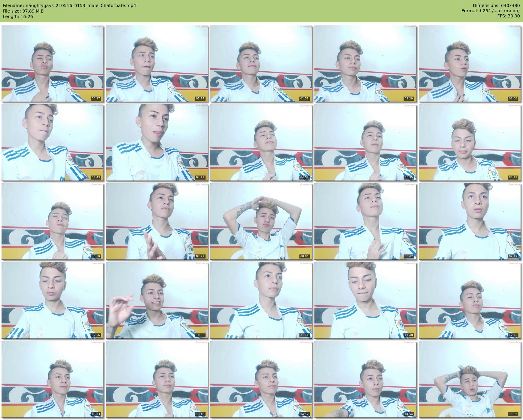
Task: Select the final thumbnail at 15:32
Action: pyautogui.click(x=470, y=379)
